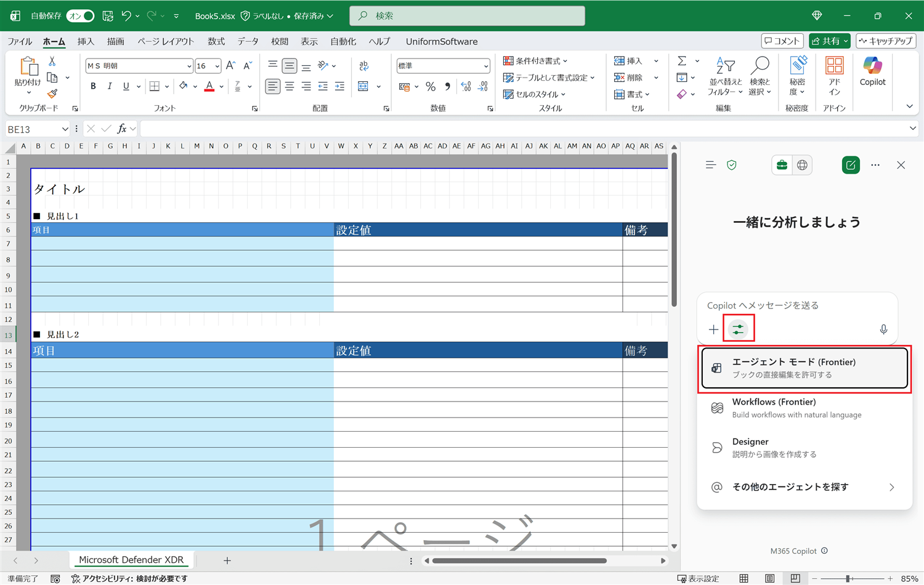Open the Name Box dropdown arrow
This screenshot has width=924, height=585.
click(65, 129)
